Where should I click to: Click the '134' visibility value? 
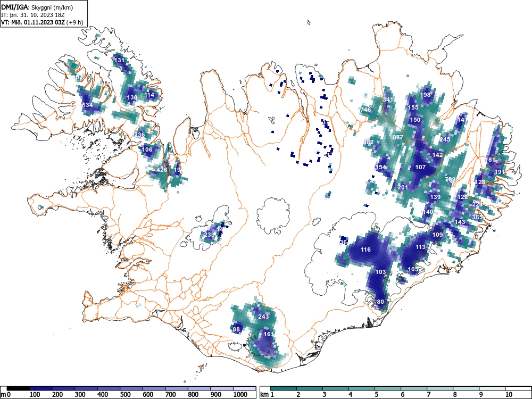coord(88,105)
